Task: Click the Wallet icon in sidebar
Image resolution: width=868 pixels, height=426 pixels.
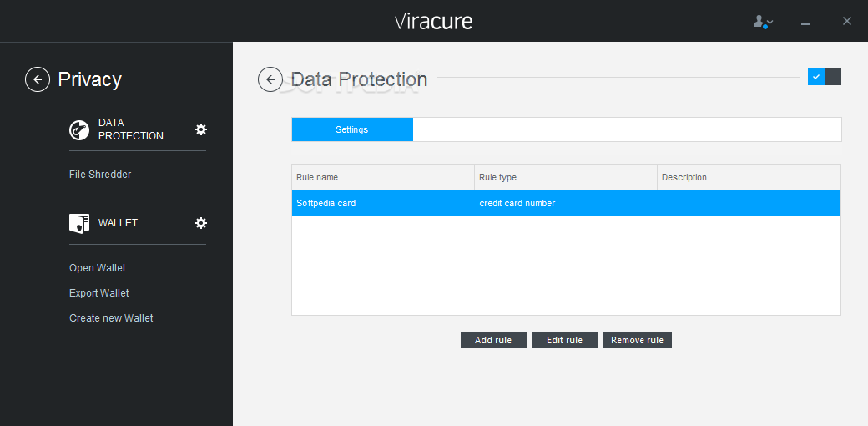Action: coord(79,223)
